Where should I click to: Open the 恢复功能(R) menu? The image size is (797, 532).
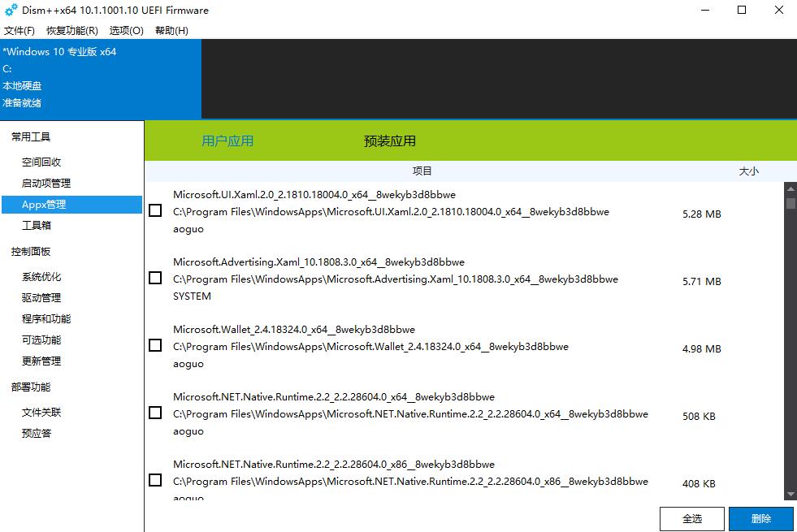point(72,31)
